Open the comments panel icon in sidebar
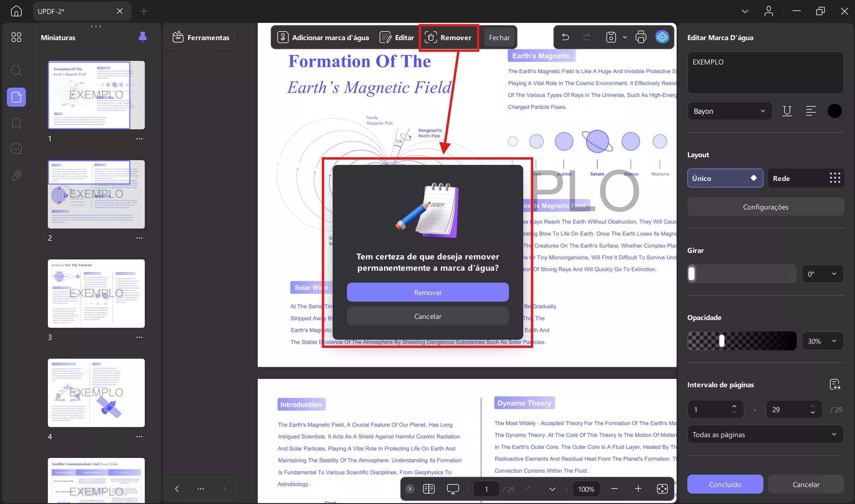This screenshot has height=504, width=855. (x=16, y=149)
